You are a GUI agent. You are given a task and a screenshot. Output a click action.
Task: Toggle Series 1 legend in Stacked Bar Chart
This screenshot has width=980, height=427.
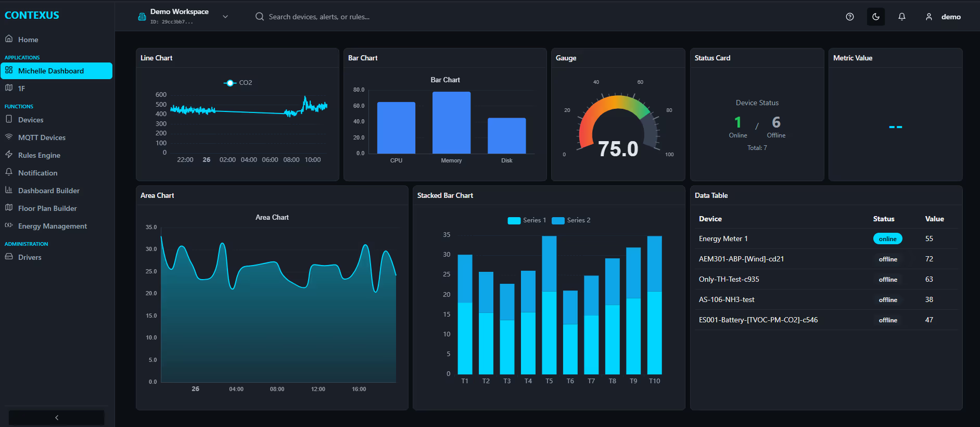click(527, 220)
